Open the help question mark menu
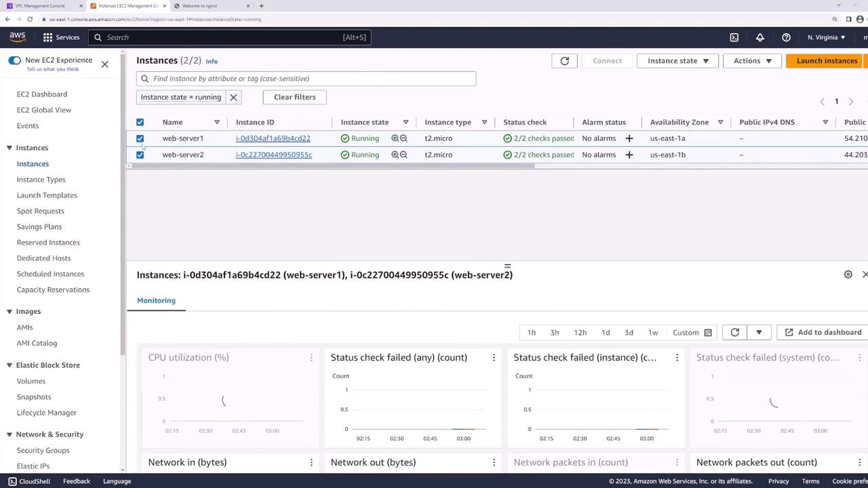Screen dimensions: 868x488 pos(786,37)
